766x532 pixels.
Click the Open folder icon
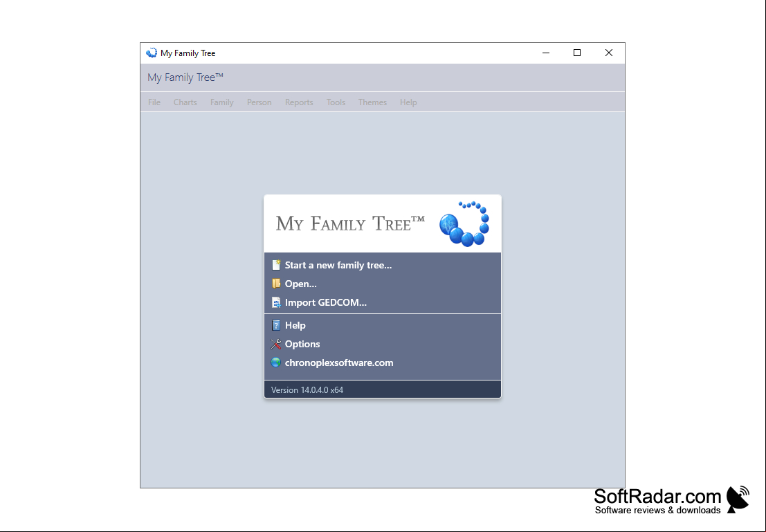click(276, 284)
